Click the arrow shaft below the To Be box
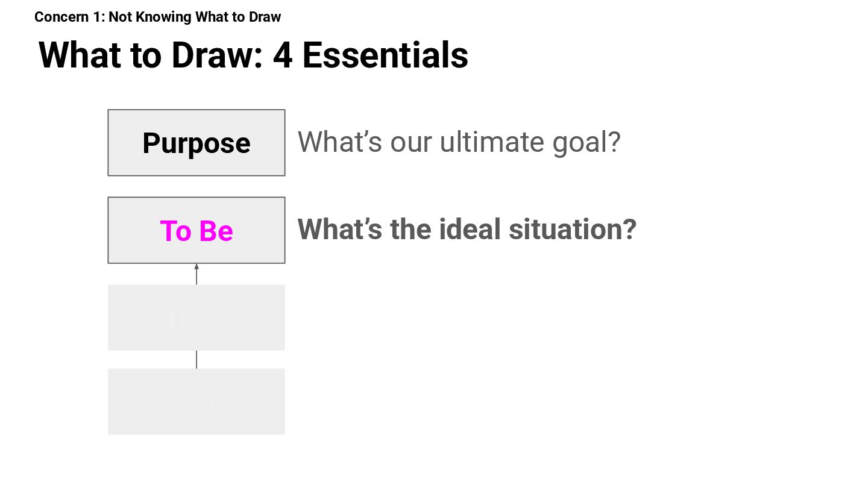 197,277
